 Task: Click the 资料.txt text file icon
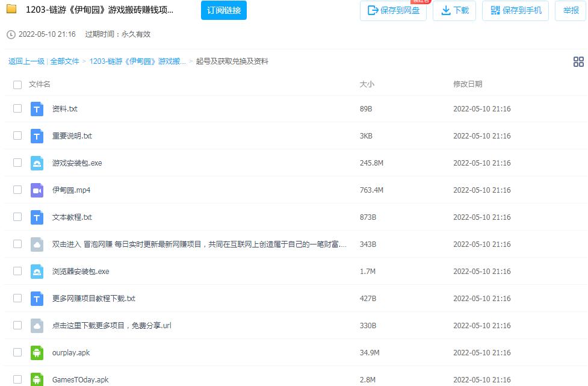pyautogui.click(x=37, y=109)
